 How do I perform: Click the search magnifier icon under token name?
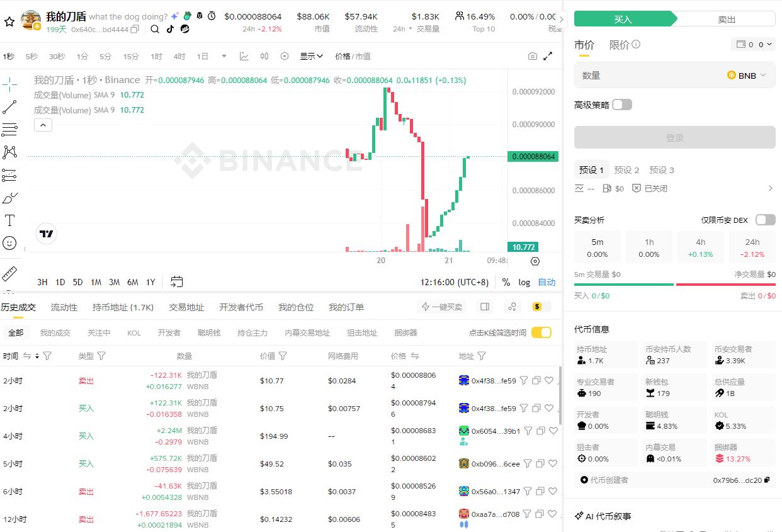click(155, 29)
